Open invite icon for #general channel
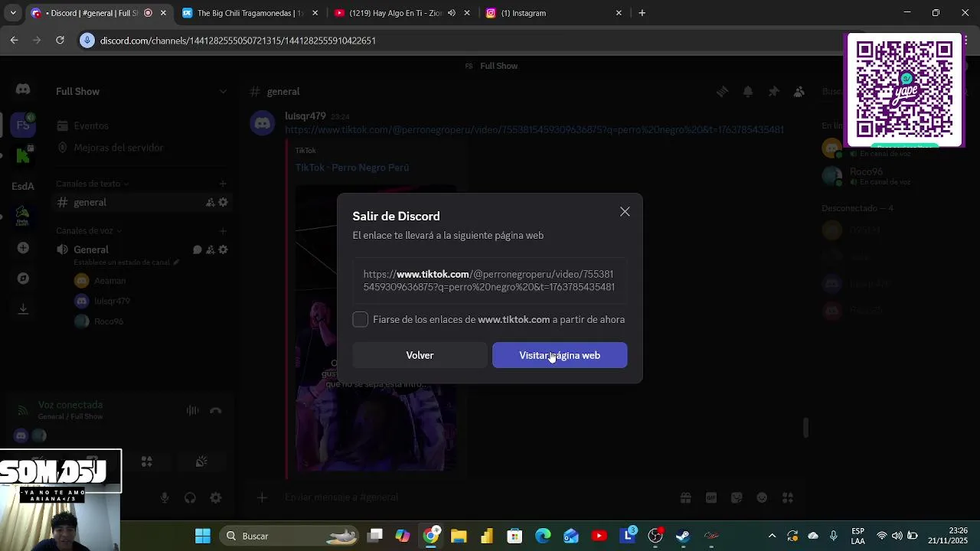The height and width of the screenshot is (551, 980). click(x=210, y=202)
